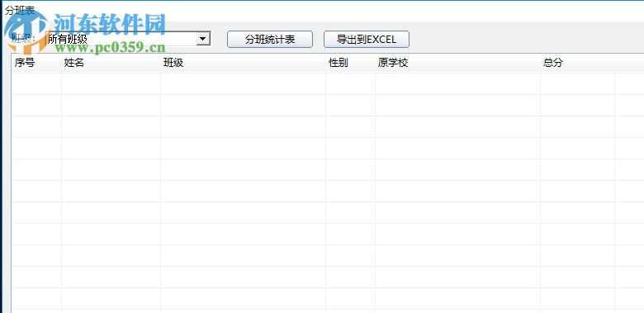The image size is (644, 313).
Task: Sort by the 原学校 column header
Action: 457,64
